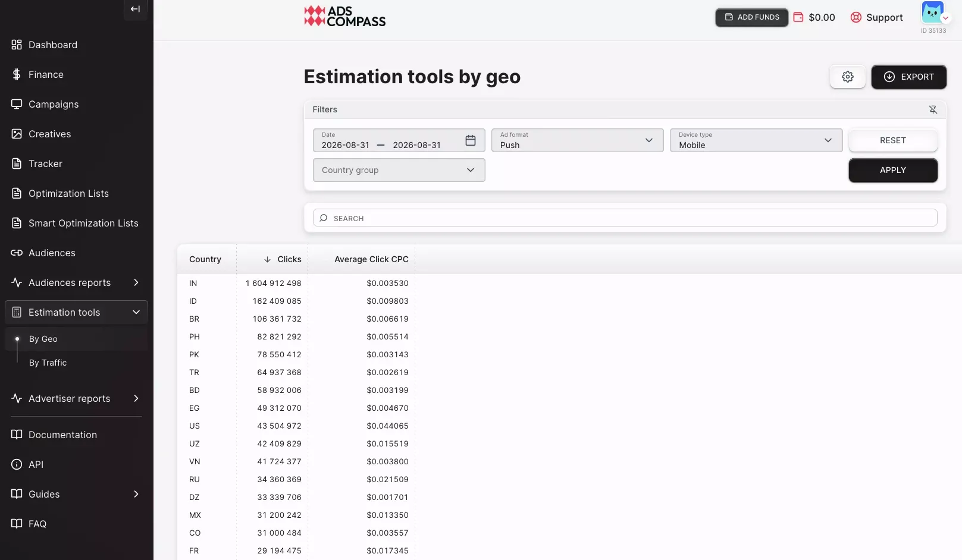Open the Device type dropdown
The width and height of the screenshot is (962, 560).
(x=756, y=140)
